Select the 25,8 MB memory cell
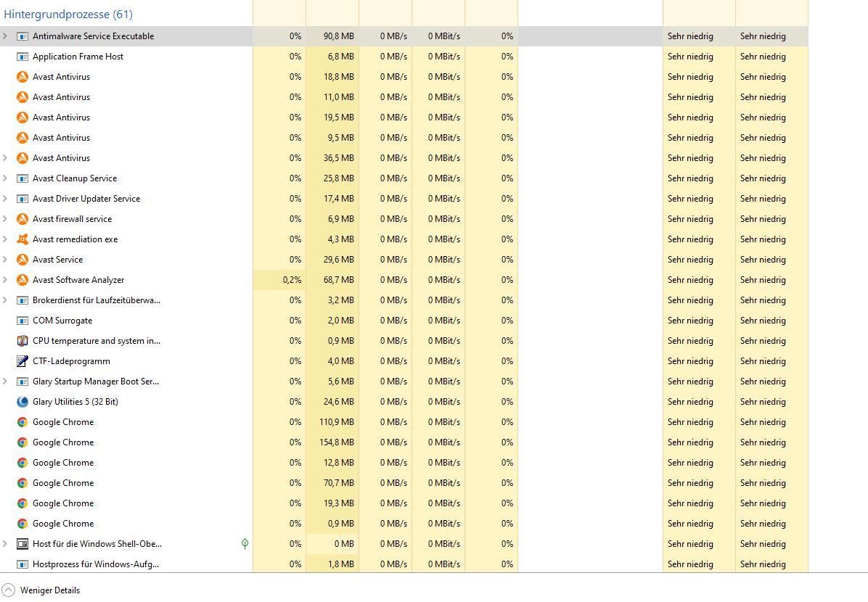The height and width of the screenshot is (602, 868). tap(332, 178)
